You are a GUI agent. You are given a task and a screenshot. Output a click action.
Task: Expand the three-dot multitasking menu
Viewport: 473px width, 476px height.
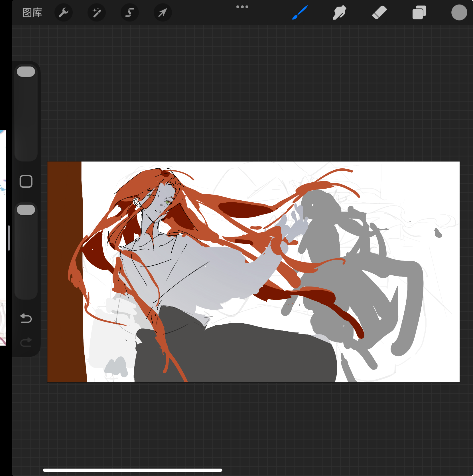(242, 7)
